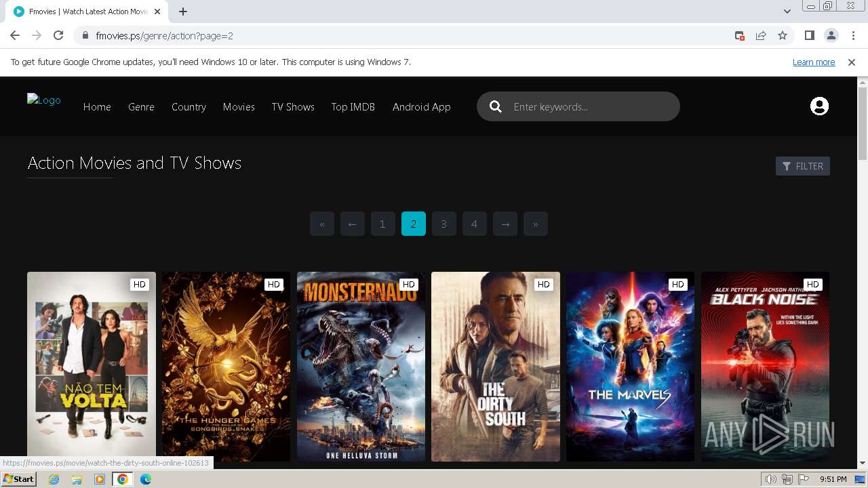The width and height of the screenshot is (868, 488).
Task: Reload the page with the refresh icon
Action: click(58, 35)
